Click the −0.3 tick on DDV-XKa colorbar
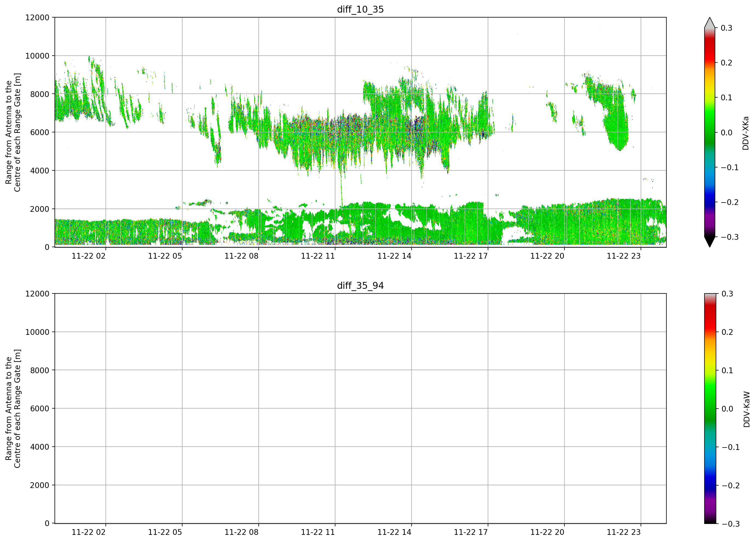The width and height of the screenshot is (756, 542). click(x=730, y=237)
